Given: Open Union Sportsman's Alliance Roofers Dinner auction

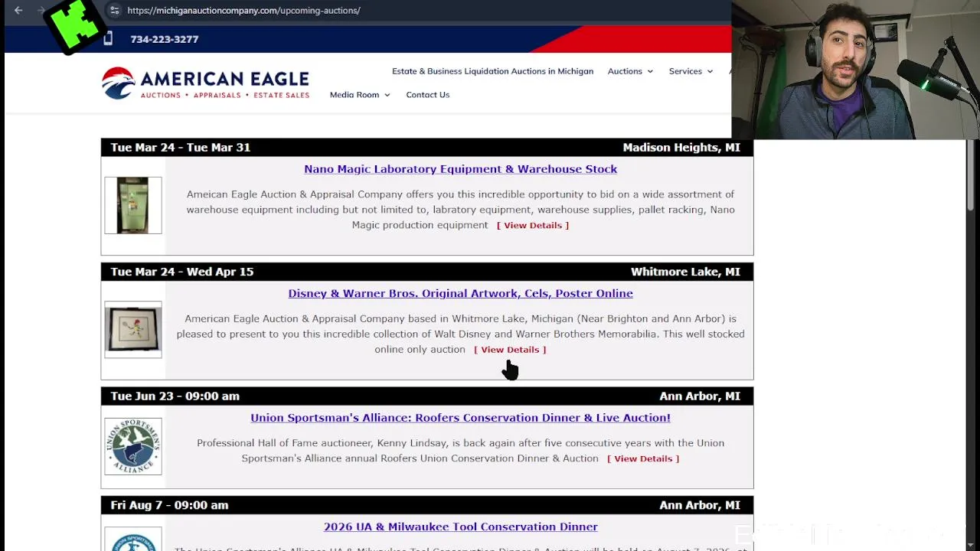Looking at the screenshot, I should [460, 418].
